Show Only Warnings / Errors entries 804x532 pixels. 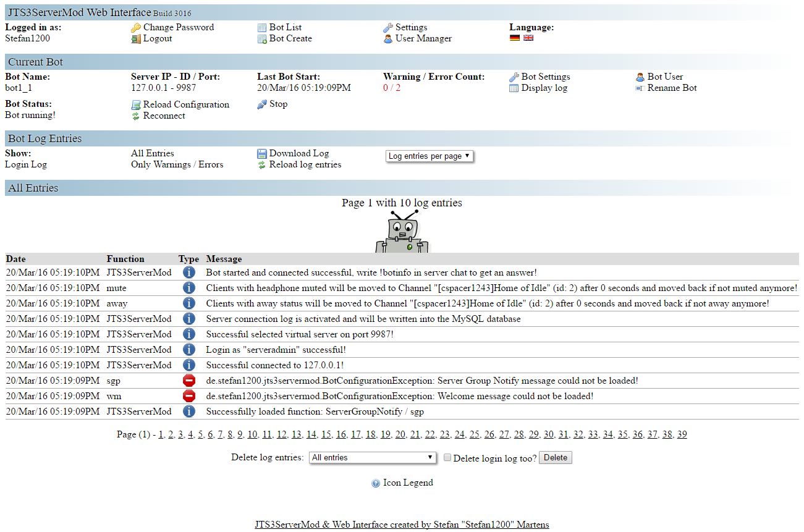(x=177, y=165)
